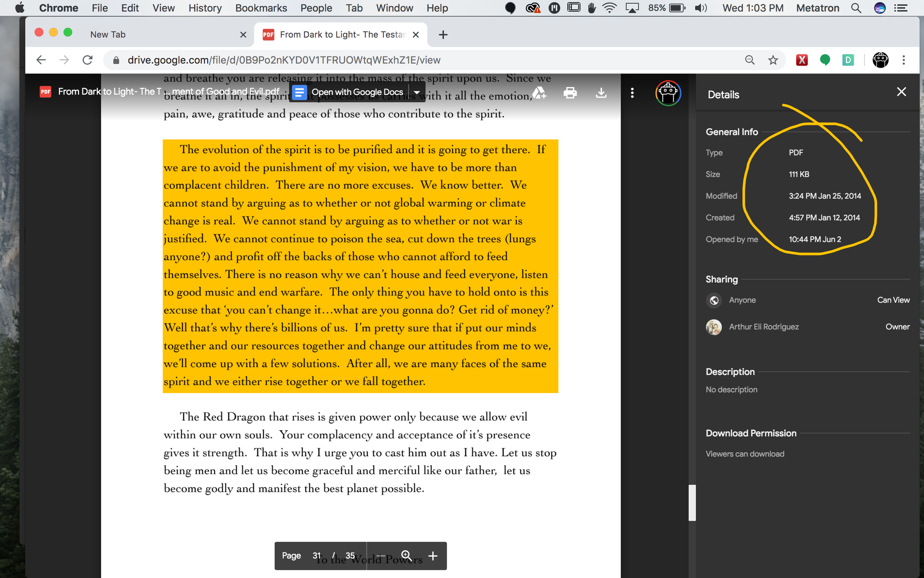Open the three-dot More actions menu

pos(632,92)
